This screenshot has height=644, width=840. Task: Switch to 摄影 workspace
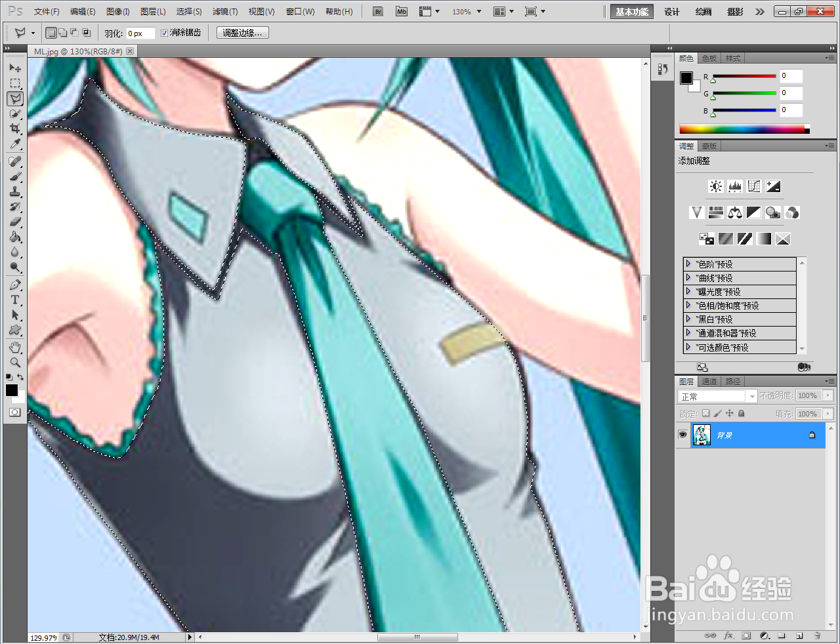735,12
